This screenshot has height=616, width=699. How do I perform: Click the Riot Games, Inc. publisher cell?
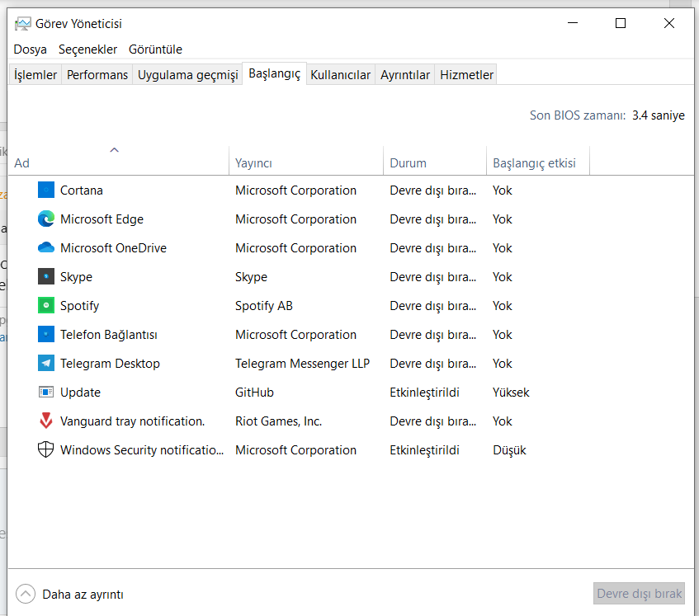(x=279, y=421)
